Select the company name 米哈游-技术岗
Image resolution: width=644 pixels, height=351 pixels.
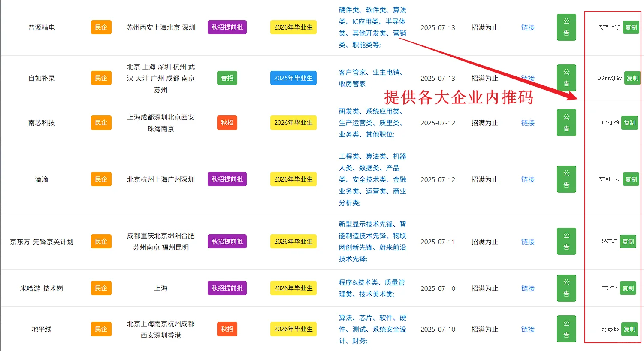42,288
